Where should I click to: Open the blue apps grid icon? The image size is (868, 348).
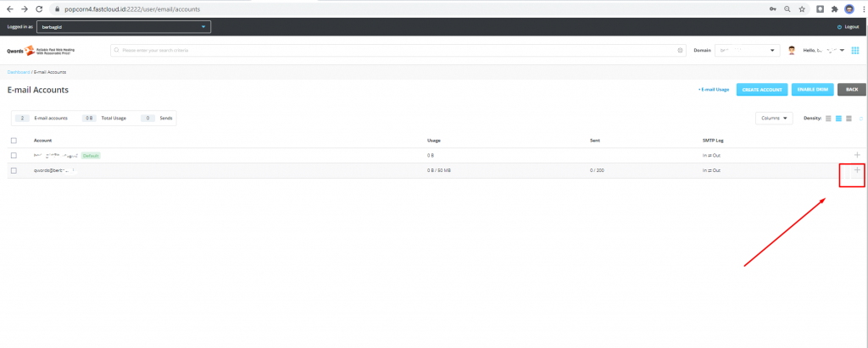[x=855, y=50]
